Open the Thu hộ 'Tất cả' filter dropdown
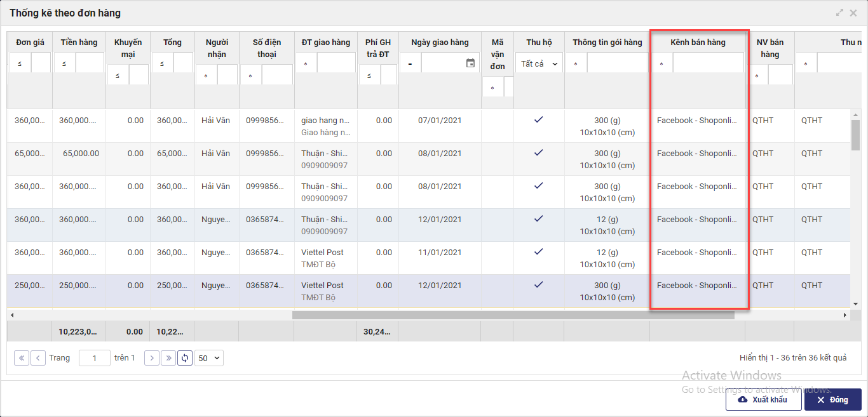 click(539, 63)
